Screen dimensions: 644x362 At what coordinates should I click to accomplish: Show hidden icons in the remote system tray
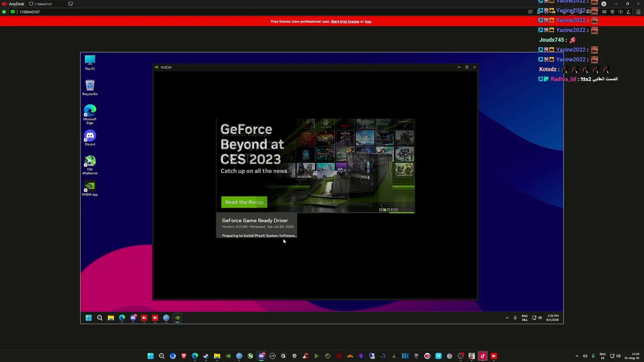(507, 318)
